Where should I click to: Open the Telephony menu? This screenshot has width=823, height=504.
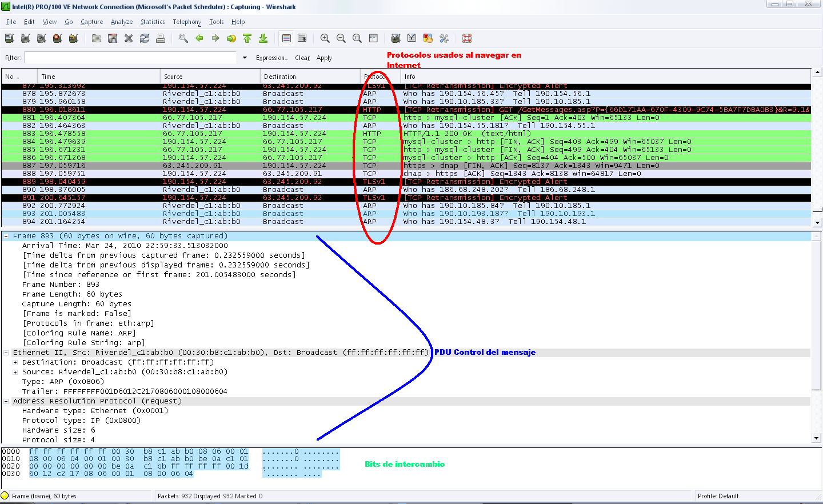tap(187, 22)
